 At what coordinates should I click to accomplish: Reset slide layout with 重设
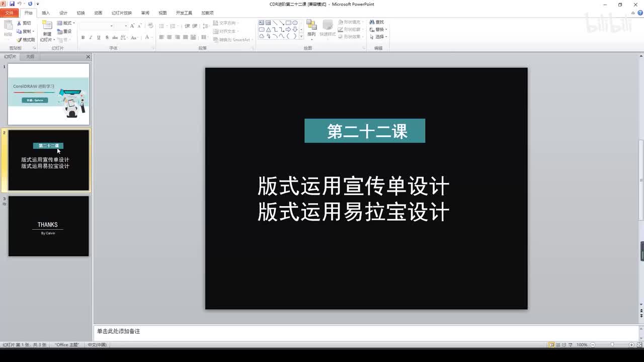coord(64,31)
